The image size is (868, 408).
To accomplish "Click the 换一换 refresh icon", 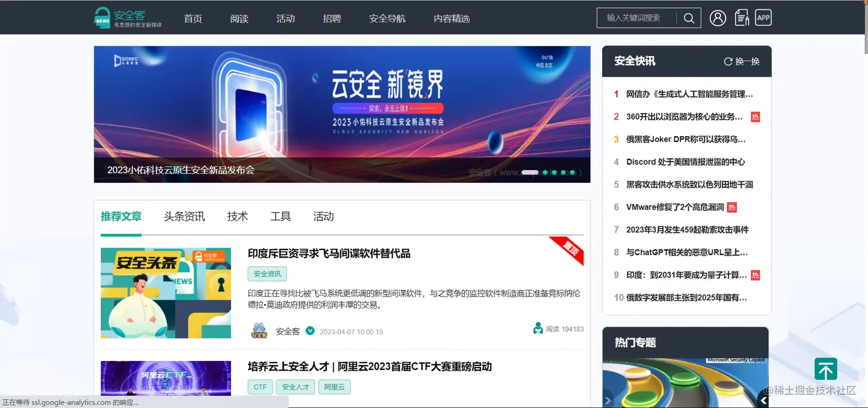I will point(728,61).
